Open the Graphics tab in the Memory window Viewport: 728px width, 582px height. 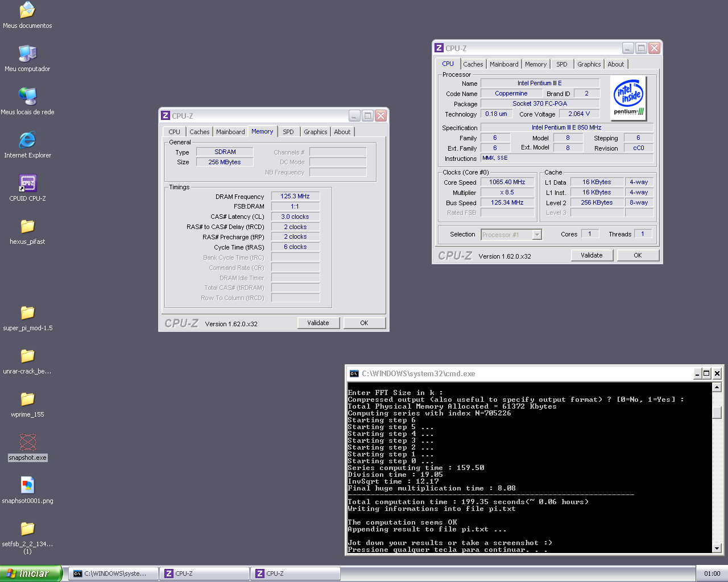coord(316,132)
